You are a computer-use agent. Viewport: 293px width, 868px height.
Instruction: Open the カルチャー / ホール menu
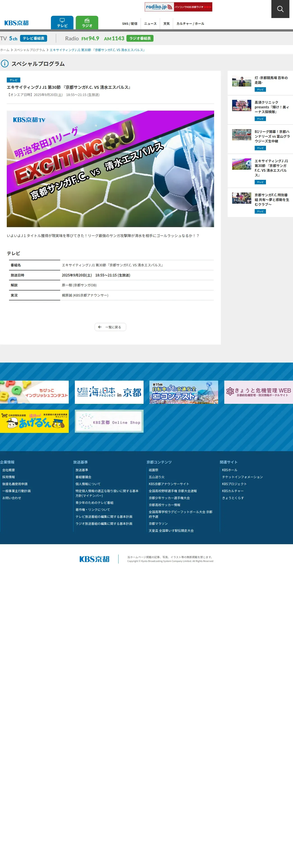pos(190,24)
